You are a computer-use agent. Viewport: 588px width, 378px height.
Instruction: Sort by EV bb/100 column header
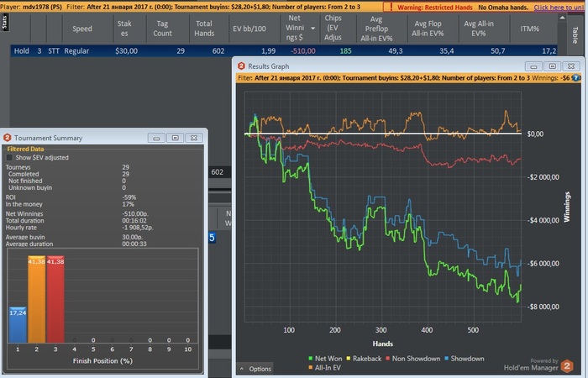pos(249,29)
